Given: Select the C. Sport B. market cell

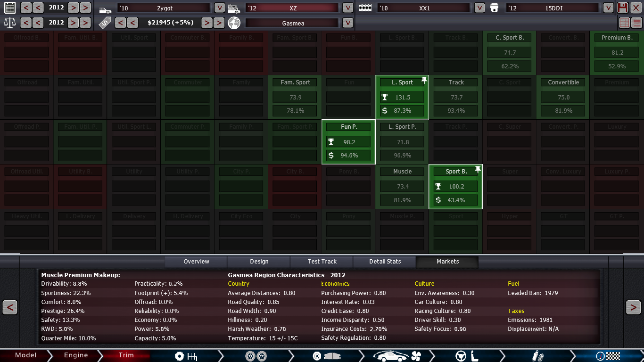Looking at the screenshot, I should [x=510, y=52].
